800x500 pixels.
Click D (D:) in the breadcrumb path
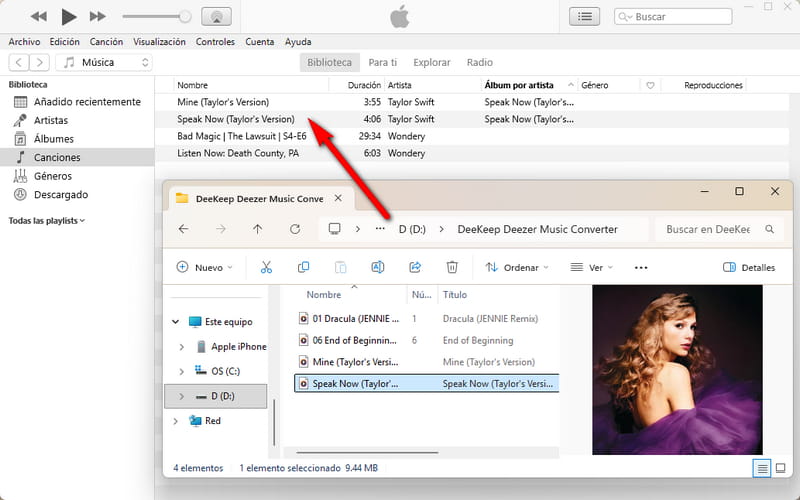[x=412, y=229]
